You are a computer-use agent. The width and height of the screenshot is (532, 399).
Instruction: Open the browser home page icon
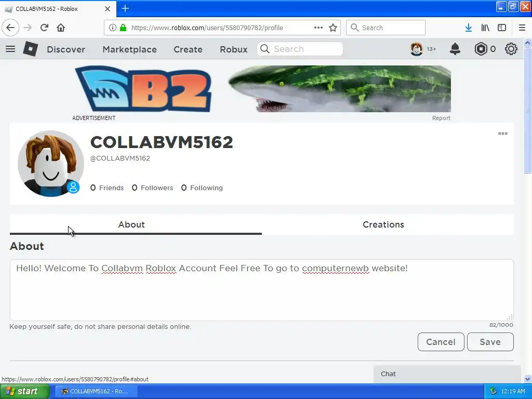point(61,28)
